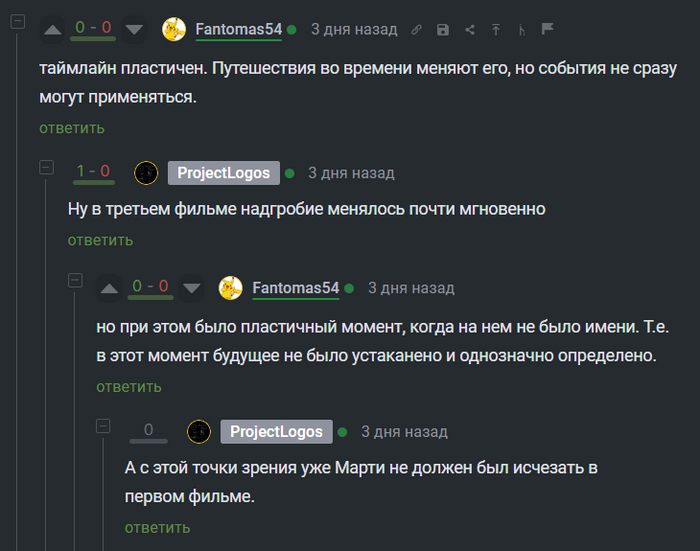The height and width of the screenshot is (551, 700).
Task: Collapse the second Fantomas54 reply branch
Action: 75,281
